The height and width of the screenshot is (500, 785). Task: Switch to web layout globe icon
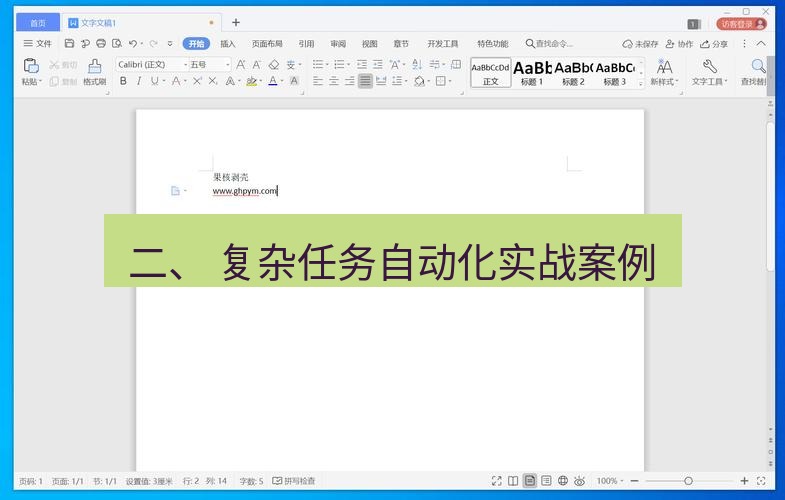[x=563, y=481]
